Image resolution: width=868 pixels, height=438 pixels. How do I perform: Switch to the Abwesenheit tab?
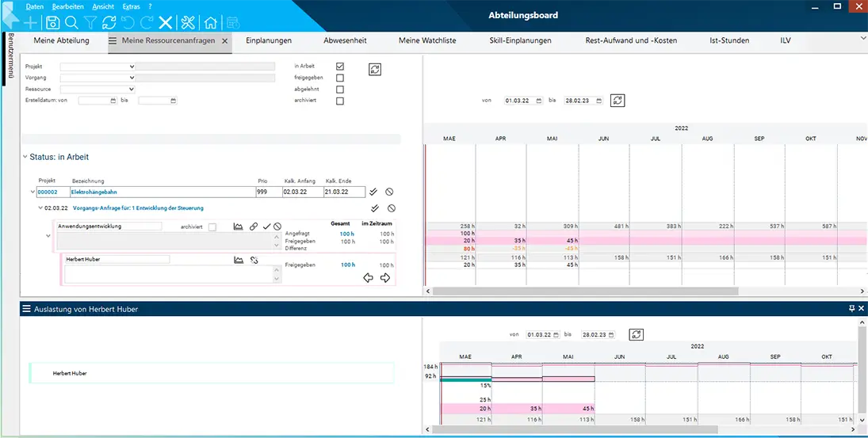tap(345, 40)
